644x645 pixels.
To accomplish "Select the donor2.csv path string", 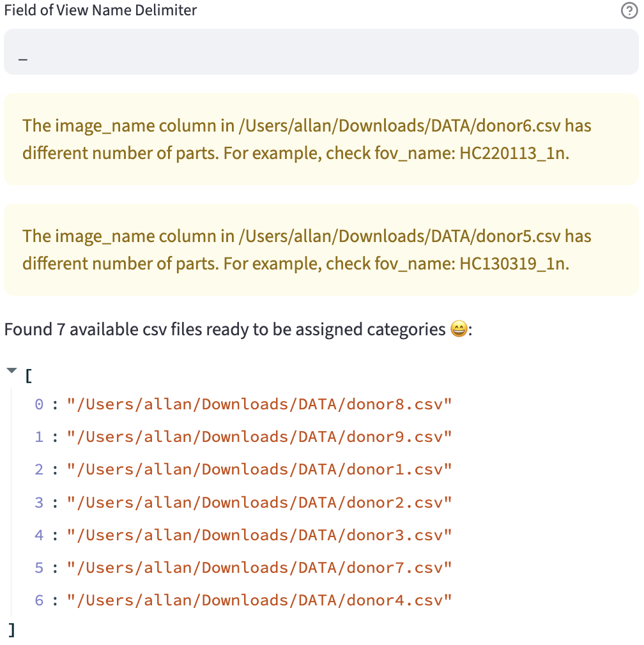I will tap(259, 503).
